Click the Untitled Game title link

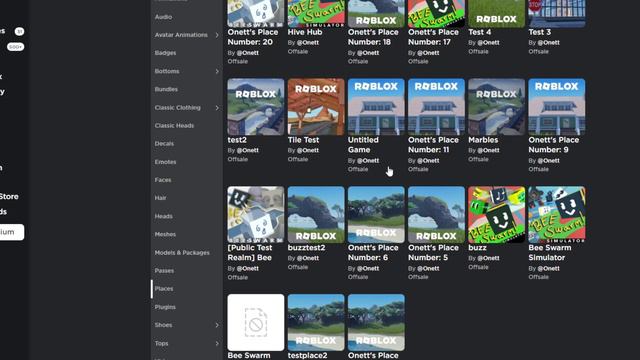click(x=363, y=144)
